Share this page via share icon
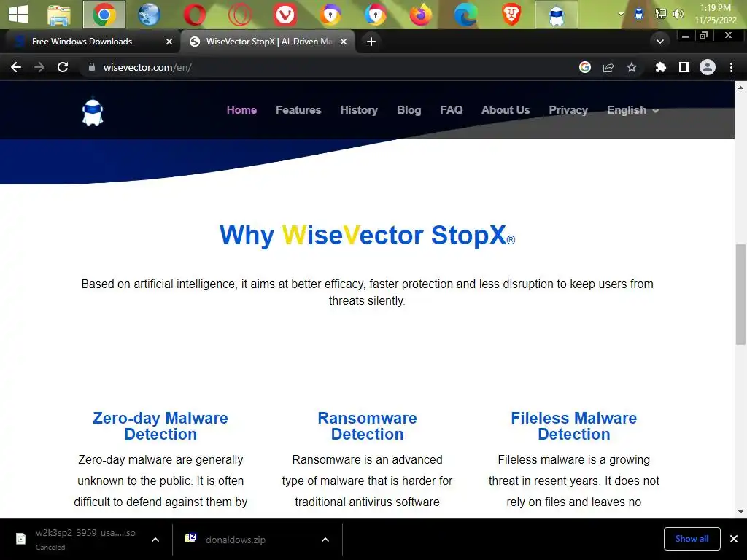This screenshot has height=560, width=747. (608, 67)
